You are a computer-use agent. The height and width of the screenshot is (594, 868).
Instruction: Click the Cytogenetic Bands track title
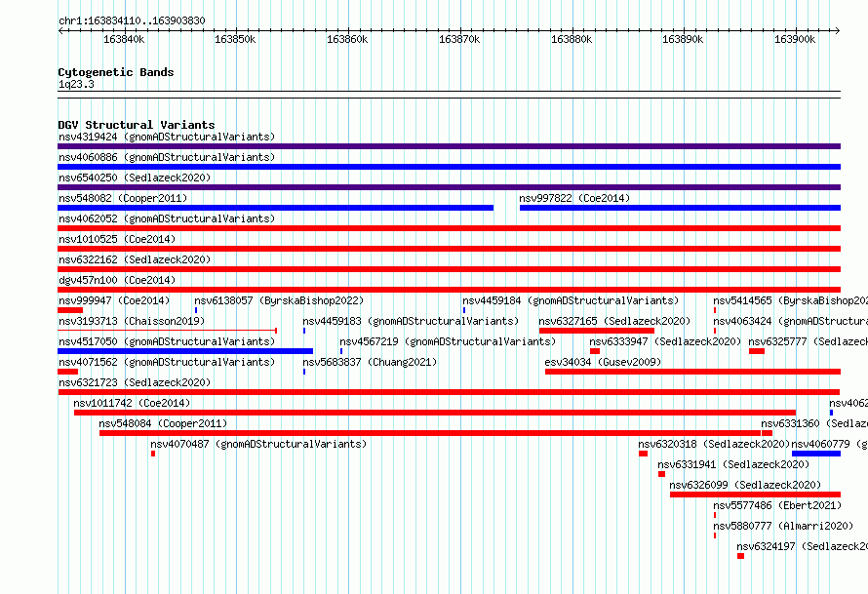click(116, 72)
